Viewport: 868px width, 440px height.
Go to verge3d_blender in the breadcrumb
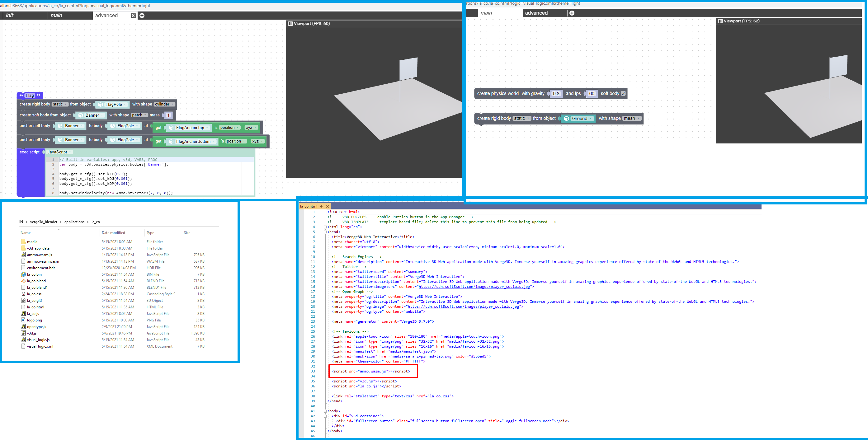pos(44,222)
